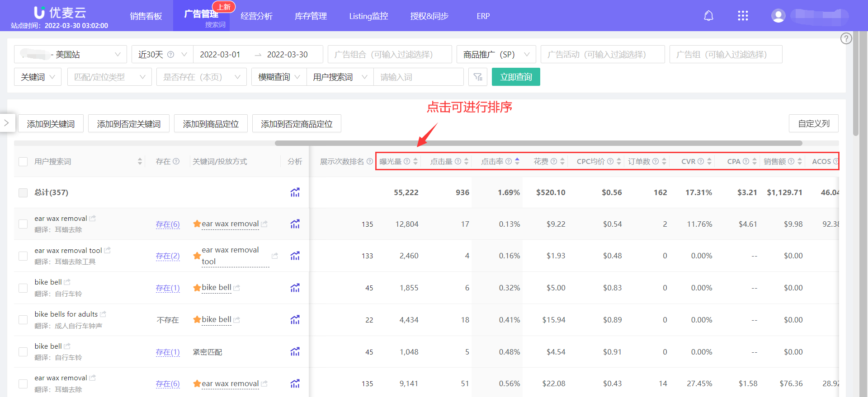Screen dimensions: 868x397
Task: Click the 广告组合 filter input
Action: [390, 54]
